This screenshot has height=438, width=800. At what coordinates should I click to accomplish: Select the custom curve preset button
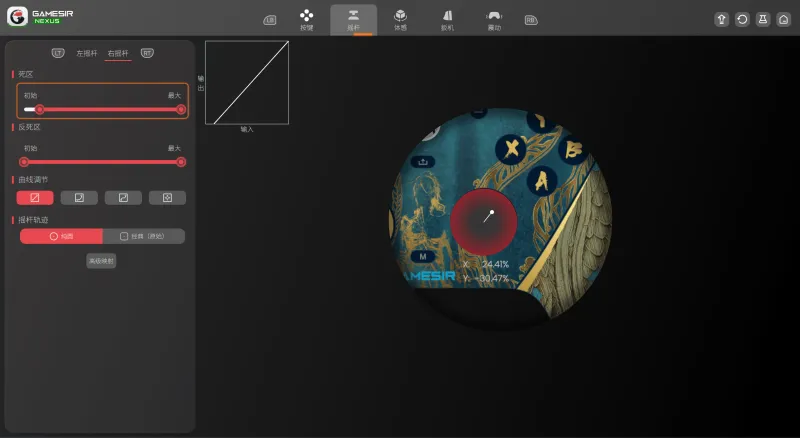click(167, 198)
